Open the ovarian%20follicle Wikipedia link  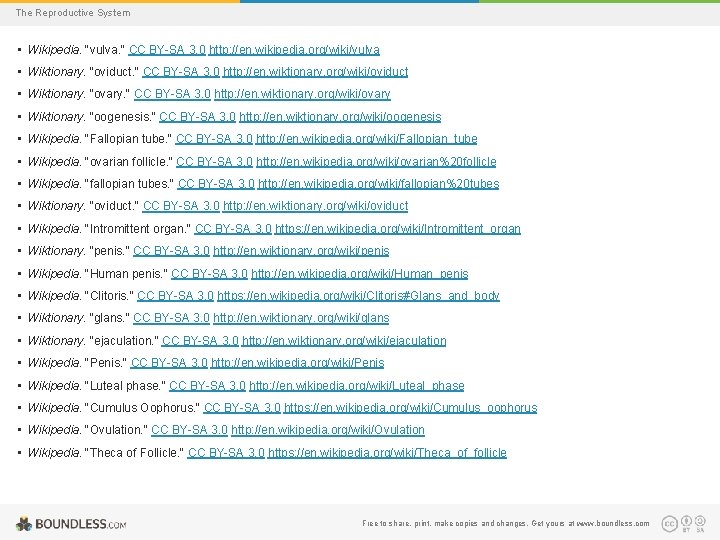[x=376, y=162]
